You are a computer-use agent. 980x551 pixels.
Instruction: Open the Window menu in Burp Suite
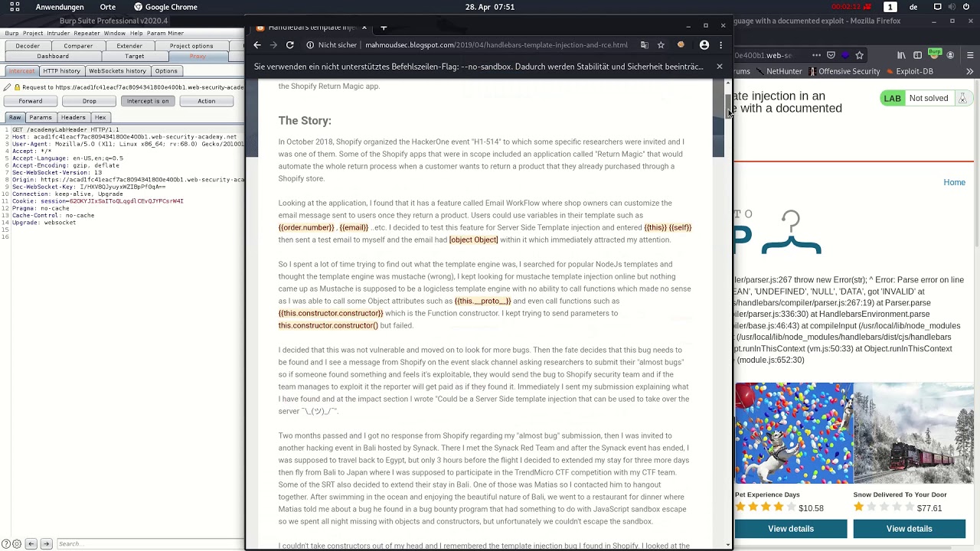click(115, 34)
